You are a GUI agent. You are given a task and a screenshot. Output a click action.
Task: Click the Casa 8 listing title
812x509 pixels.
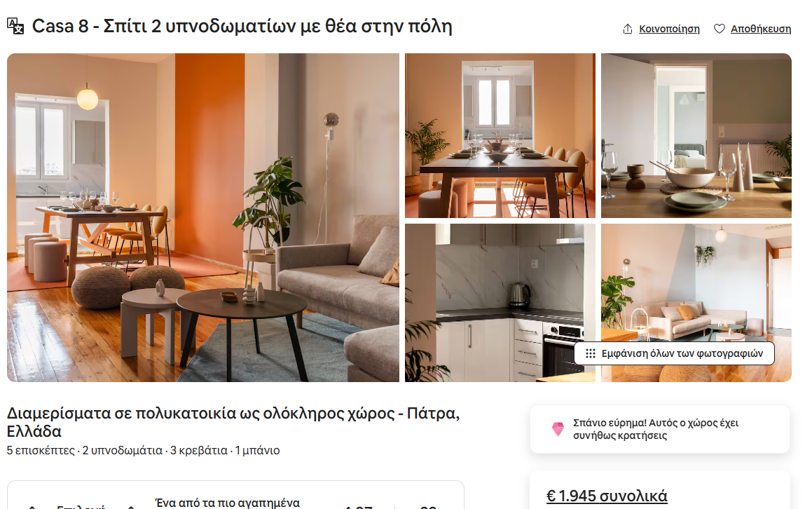coord(242,26)
